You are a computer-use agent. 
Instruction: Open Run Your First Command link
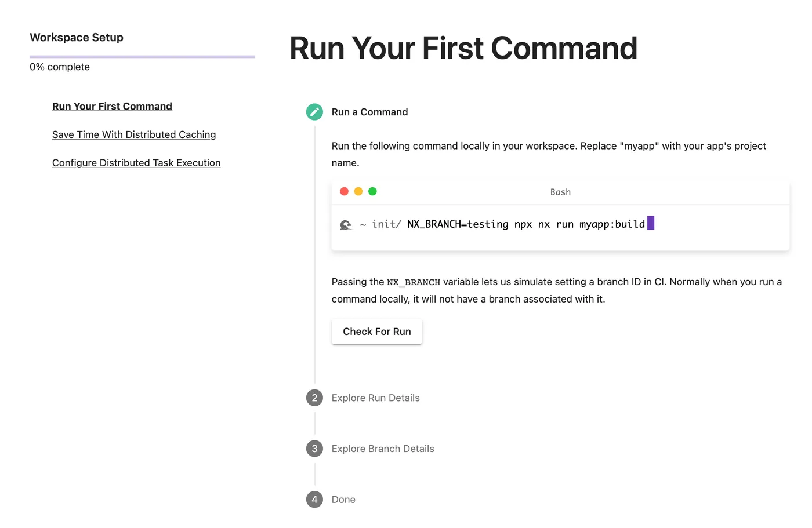(112, 107)
